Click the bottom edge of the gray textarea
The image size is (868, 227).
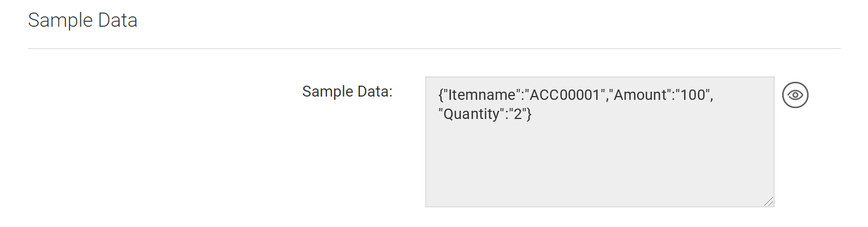coord(599,206)
